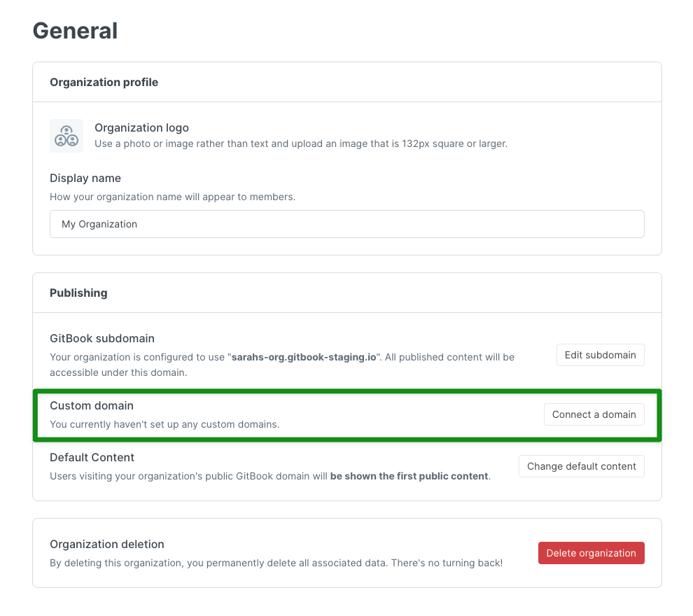Click the Default Content title
The image size is (693, 616).
tap(92, 457)
